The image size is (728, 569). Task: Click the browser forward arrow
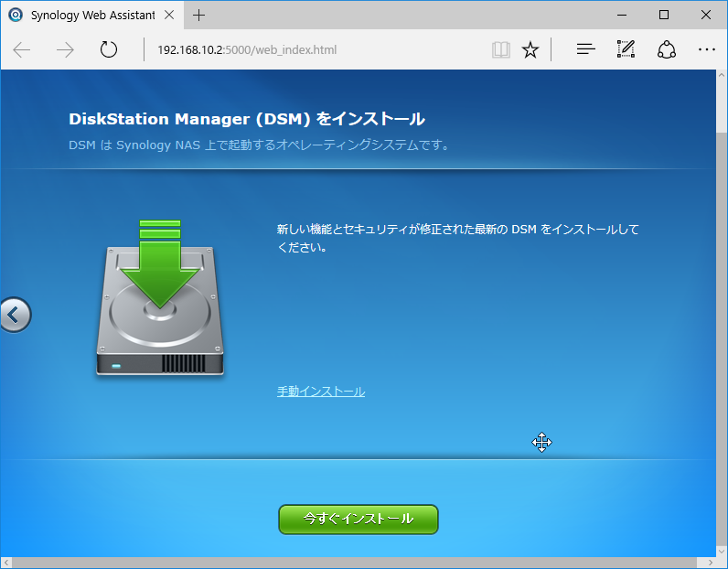click(x=65, y=49)
